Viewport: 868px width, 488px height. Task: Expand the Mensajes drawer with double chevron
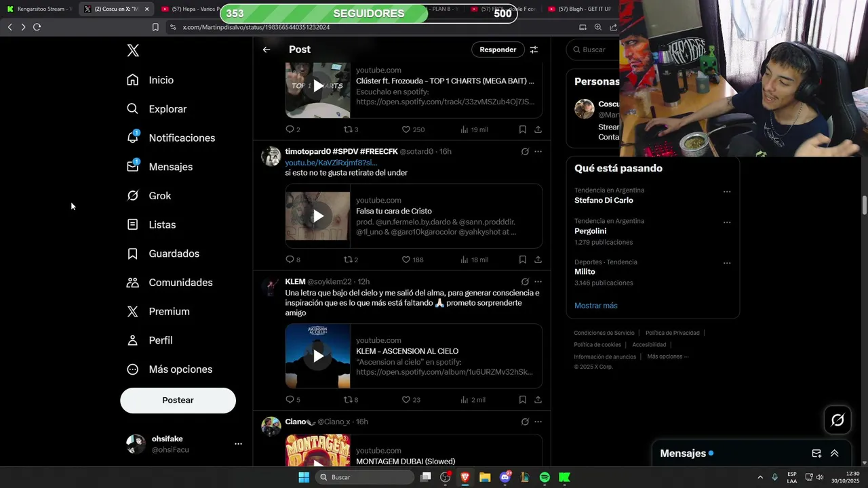[x=835, y=453]
